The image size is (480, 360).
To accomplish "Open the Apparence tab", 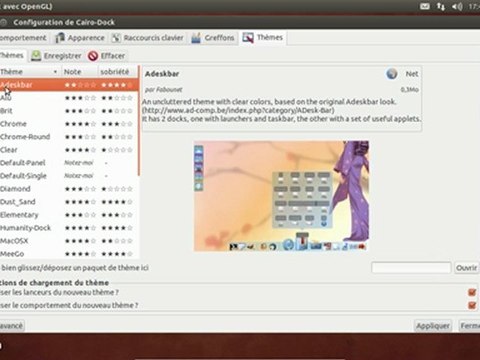I will 79,38.
